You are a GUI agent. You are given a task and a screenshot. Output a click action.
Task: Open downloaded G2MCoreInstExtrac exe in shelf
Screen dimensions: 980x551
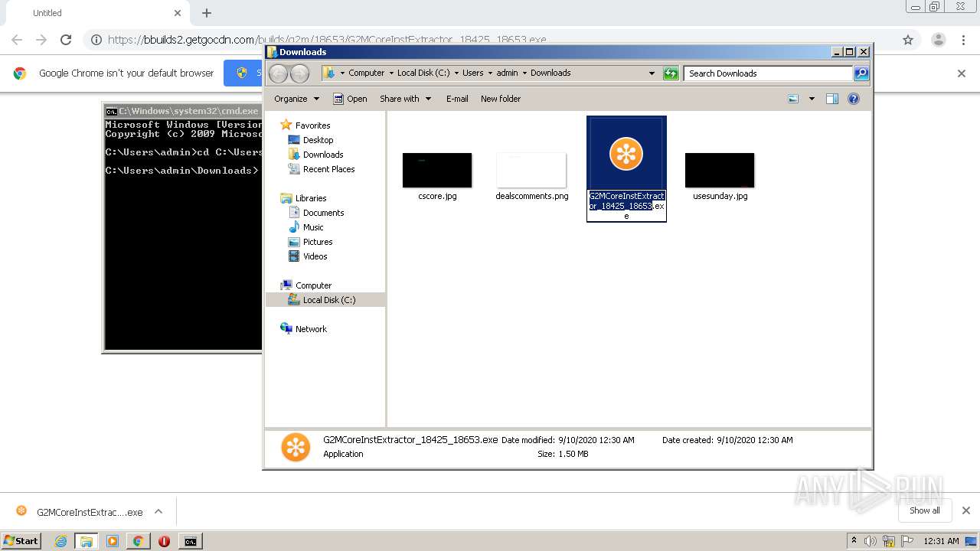click(79, 512)
